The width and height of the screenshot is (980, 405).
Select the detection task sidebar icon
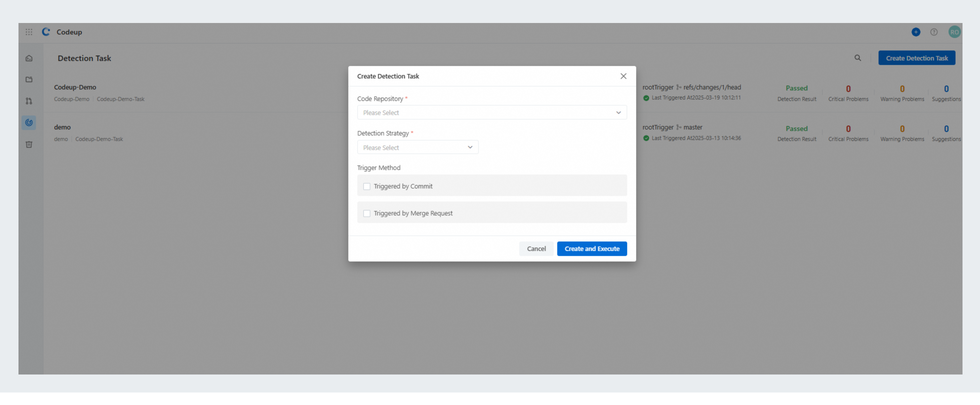[29, 122]
